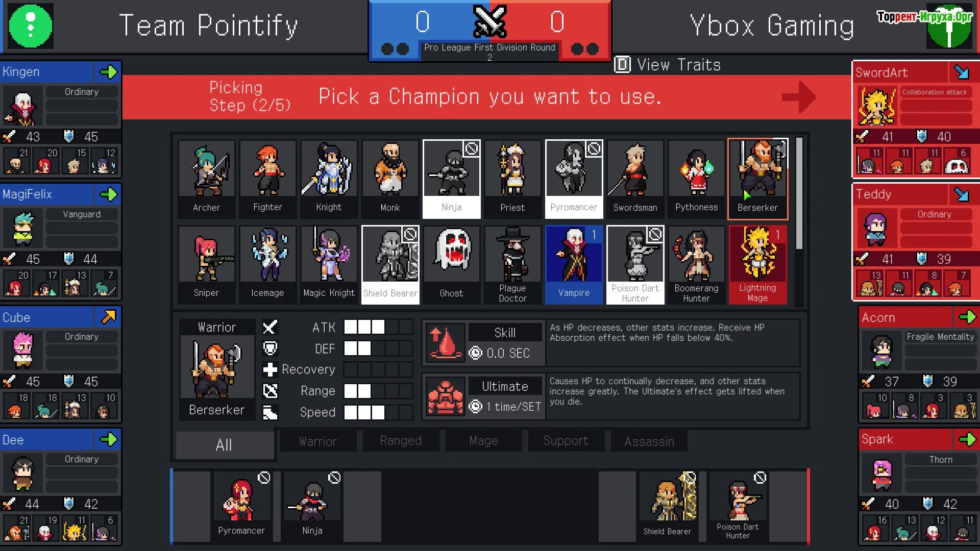Click the Berserker Skill blood-drop icon
This screenshot has width=980, height=551.
pyautogui.click(x=445, y=342)
